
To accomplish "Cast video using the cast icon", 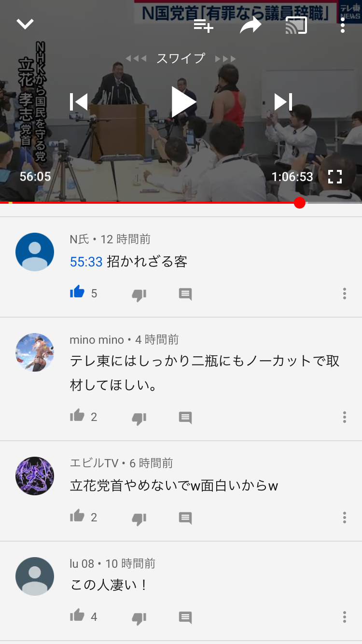I will 296,26.
